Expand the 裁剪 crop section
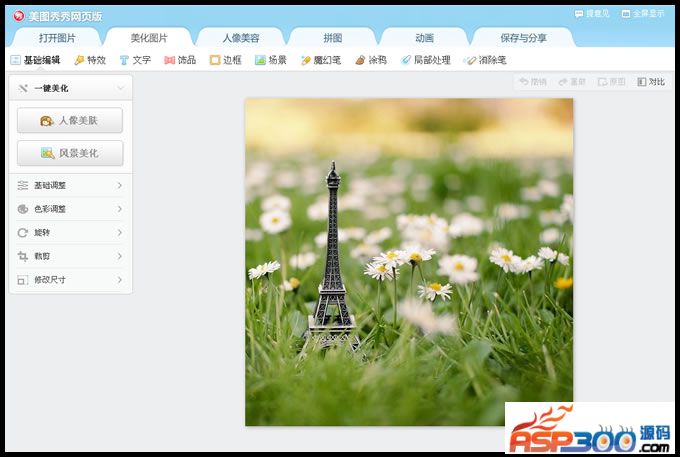Image resolution: width=680 pixels, height=457 pixels. click(x=71, y=256)
